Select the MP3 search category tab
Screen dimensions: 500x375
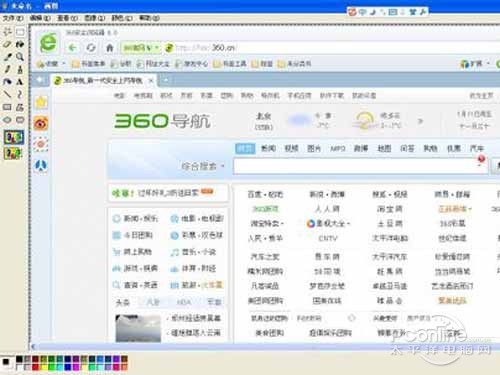[x=337, y=149]
